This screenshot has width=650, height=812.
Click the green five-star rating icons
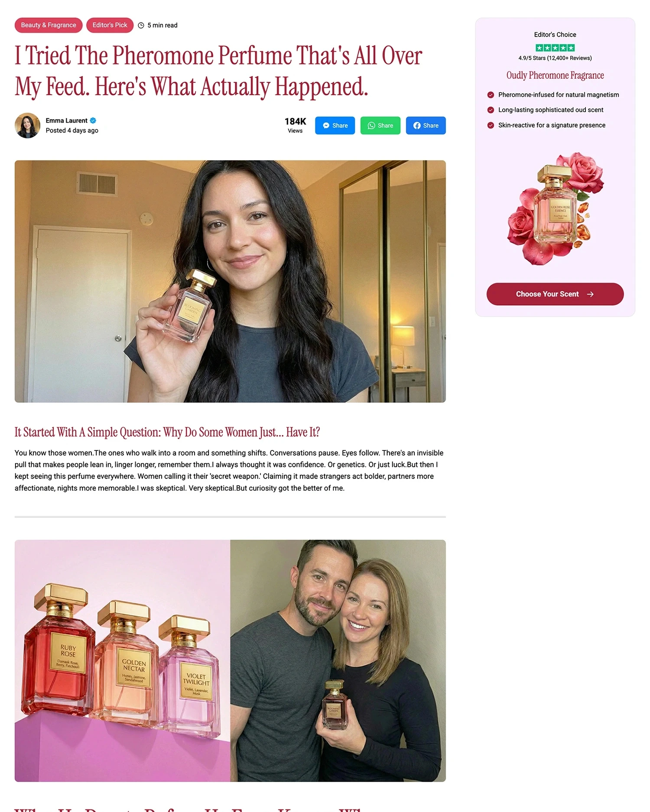pyautogui.click(x=555, y=48)
